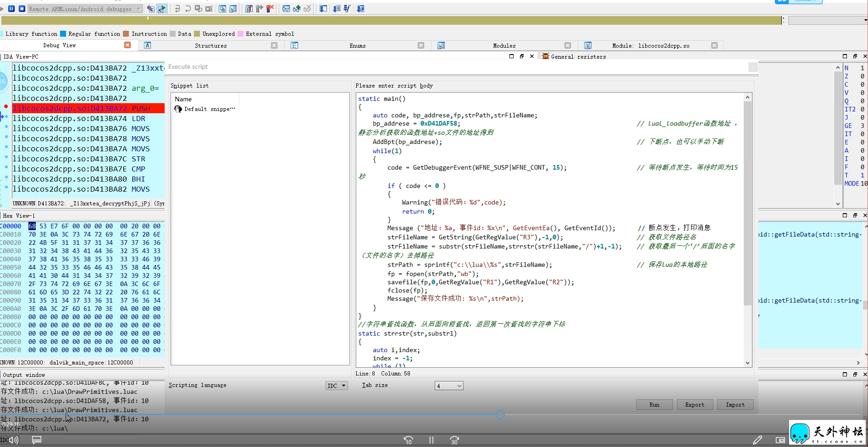Click the Step into icon
Image resolution: width=868 pixels, height=447 pixels.
(x=177, y=9)
